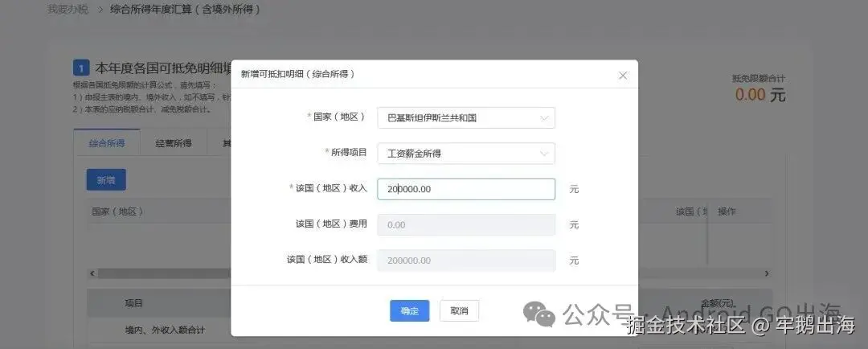The width and height of the screenshot is (868, 349).
Task: Click the horizontal scrollbar left arrow
Action: point(92,273)
